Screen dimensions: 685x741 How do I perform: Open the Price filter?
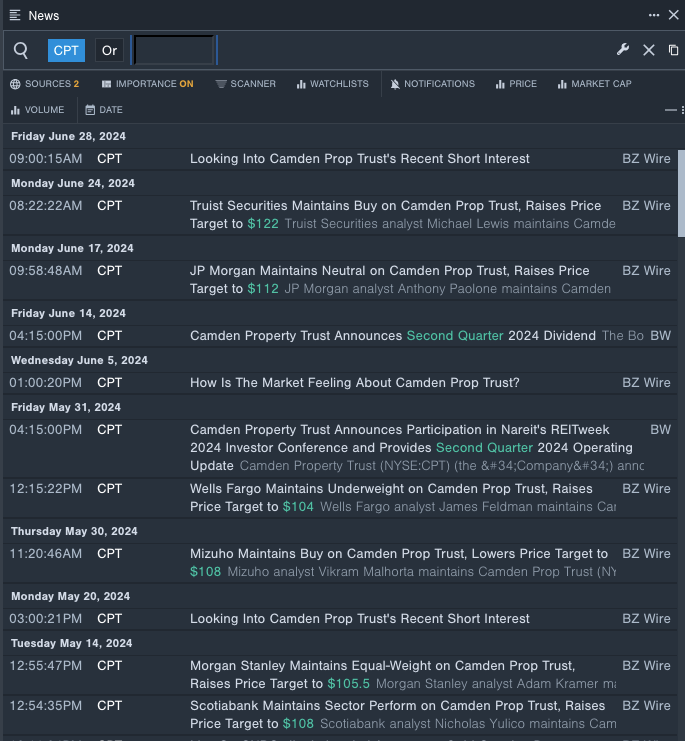(x=515, y=84)
